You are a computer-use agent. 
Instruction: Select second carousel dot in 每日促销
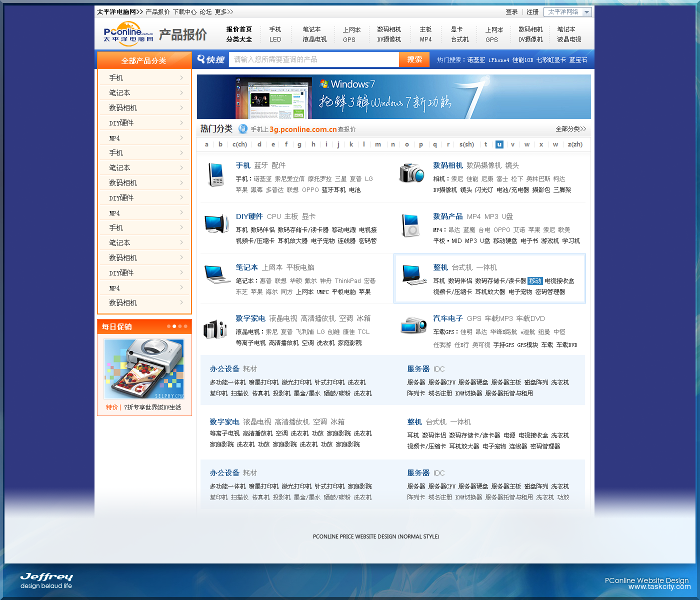[174, 326]
